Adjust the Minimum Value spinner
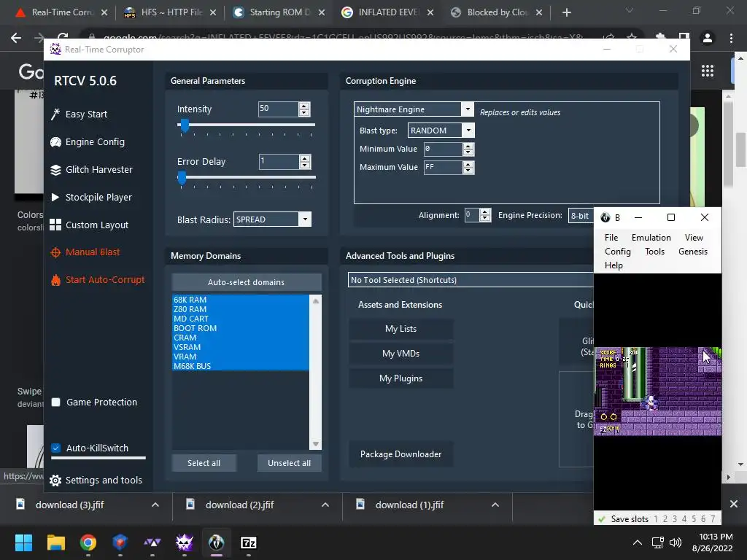 (x=468, y=149)
